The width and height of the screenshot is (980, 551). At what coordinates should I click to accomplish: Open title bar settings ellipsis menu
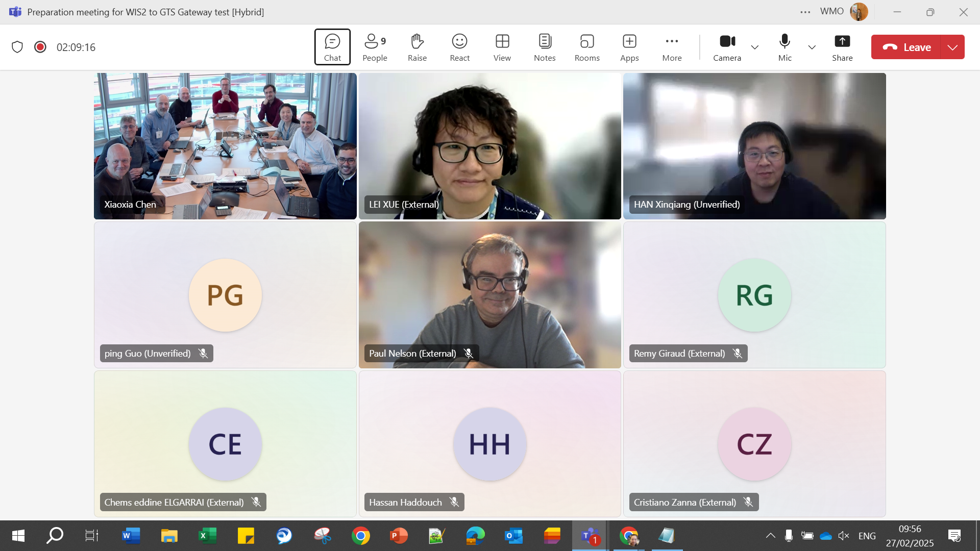[x=805, y=12]
